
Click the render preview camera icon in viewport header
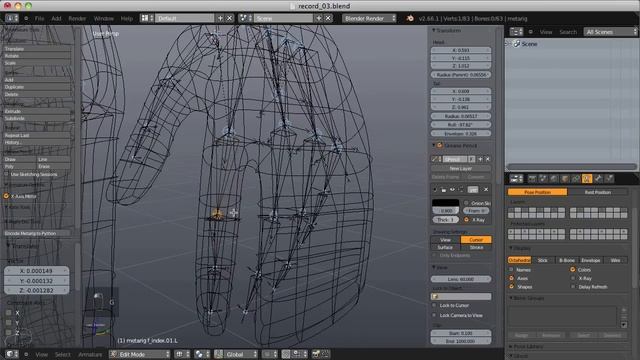(316, 354)
